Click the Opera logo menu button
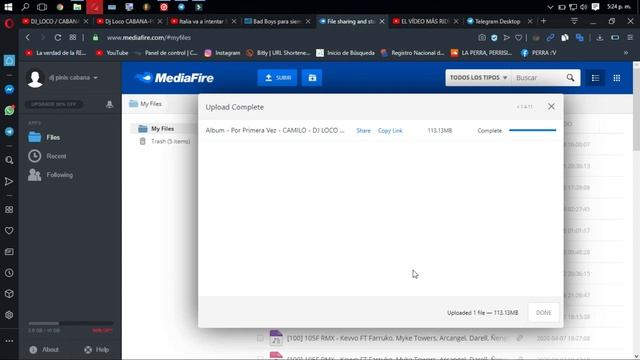 (9, 23)
